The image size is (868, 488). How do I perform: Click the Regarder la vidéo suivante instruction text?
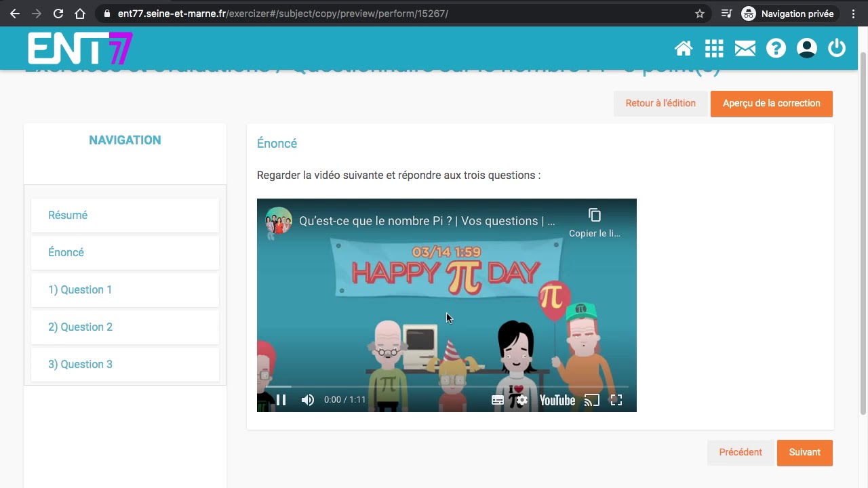pyautogui.click(x=399, y=175)
